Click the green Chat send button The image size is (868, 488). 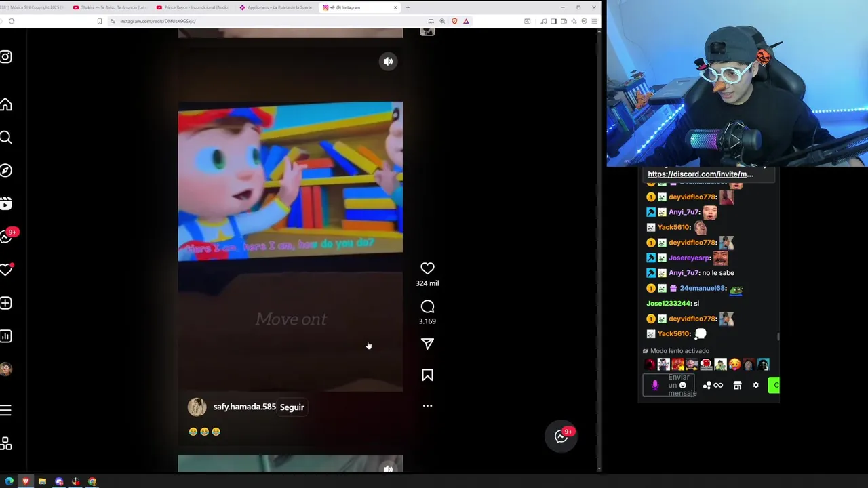point(774,385)
